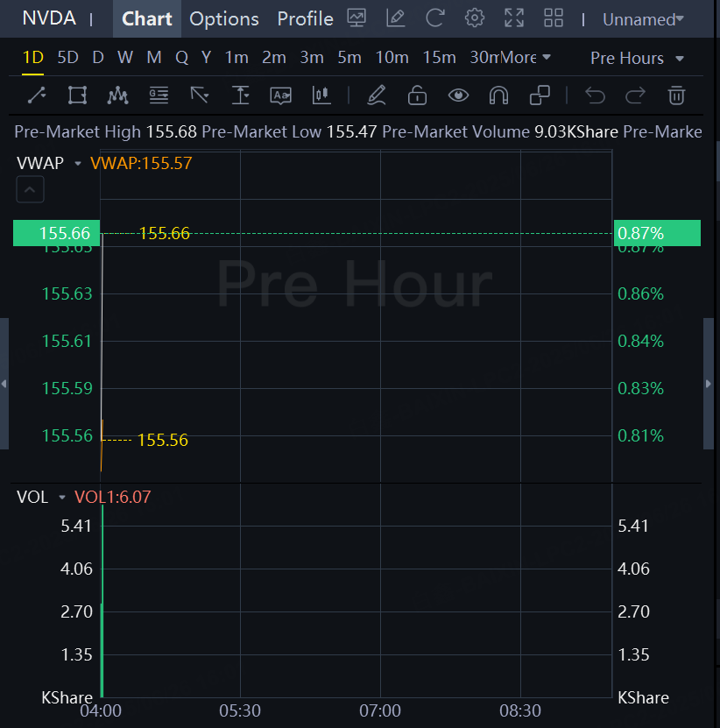The image size is (720, 728).
Task: Select the 15m interval
Action: [439, 58]
